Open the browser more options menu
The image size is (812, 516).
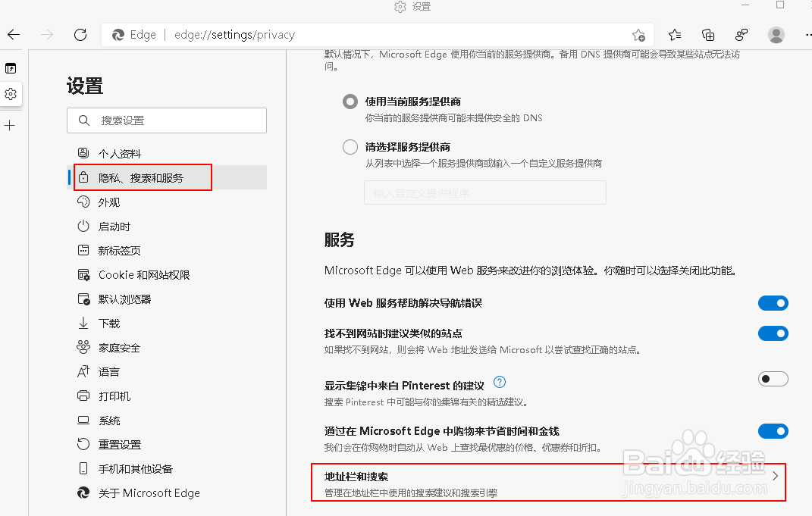(x=807, y=35)
